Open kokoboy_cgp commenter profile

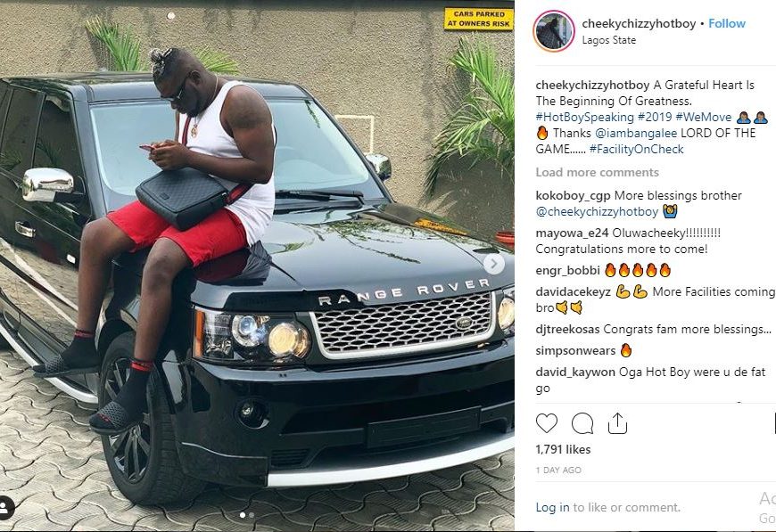point(573,196)
